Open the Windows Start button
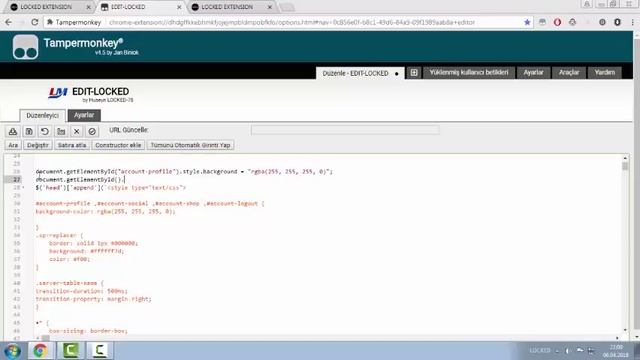This screenshot has height=360, width=640. 13,351
